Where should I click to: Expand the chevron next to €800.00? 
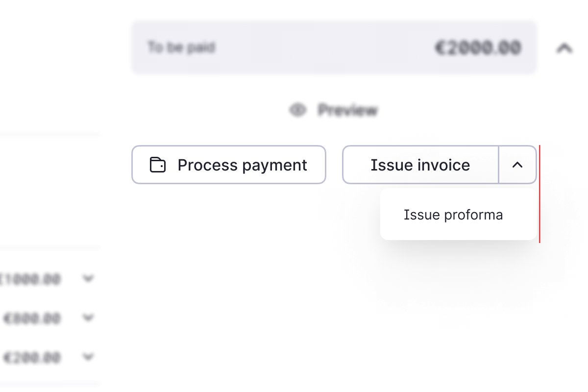click(x=88, y=318)
